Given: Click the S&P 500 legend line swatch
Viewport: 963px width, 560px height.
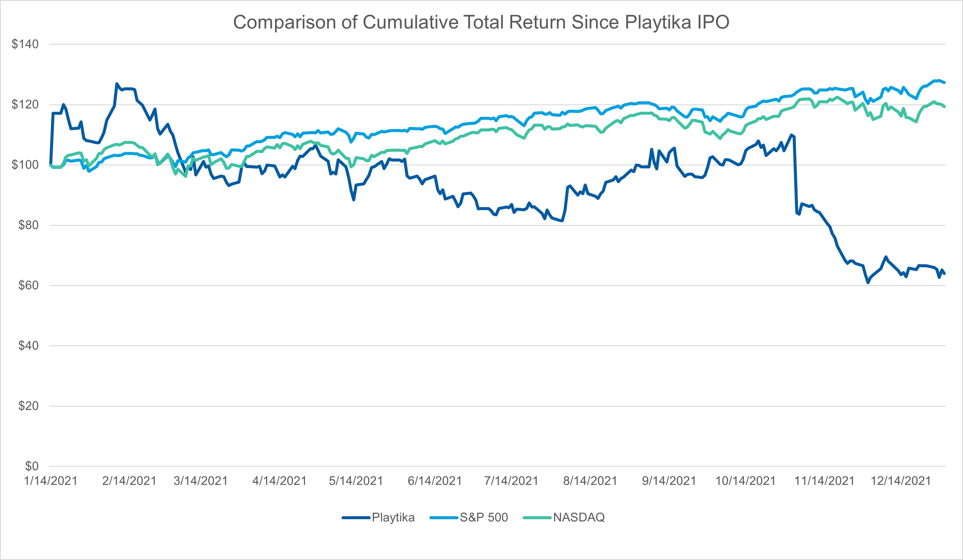Looking at the screenshot, I should (444, 518).
